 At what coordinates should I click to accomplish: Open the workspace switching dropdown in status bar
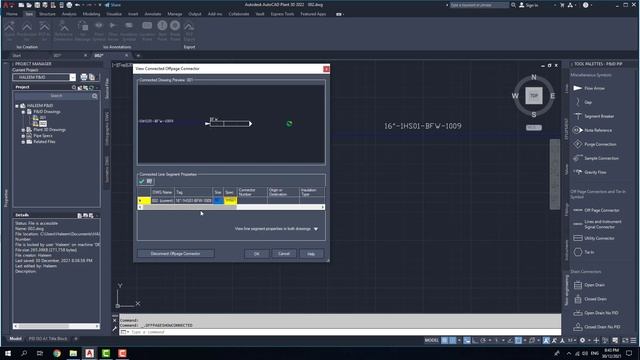(x=589, y=340)
